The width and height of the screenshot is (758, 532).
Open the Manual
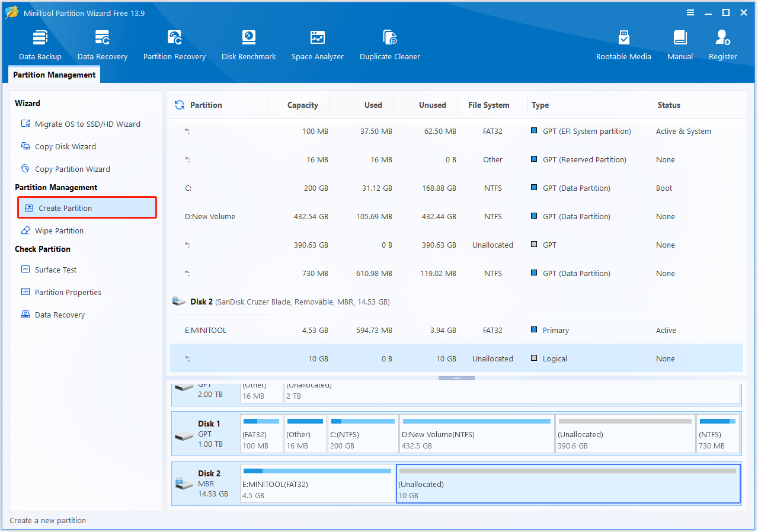[x=680, y=45]
